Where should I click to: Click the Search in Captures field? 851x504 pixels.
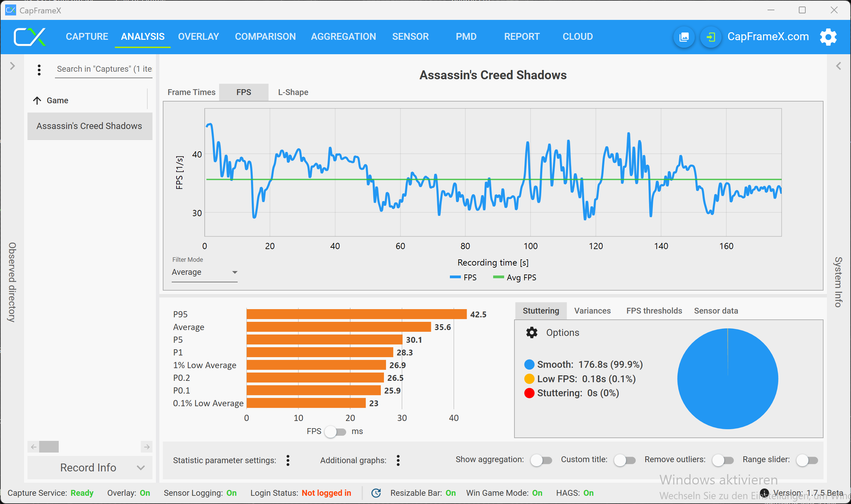104,69
